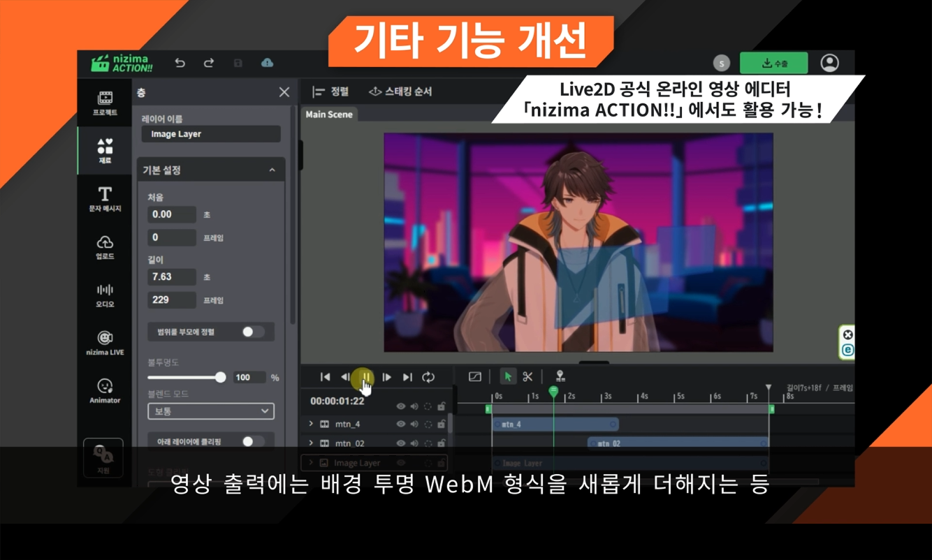
Task: Open the 문자 메시지 text tool
Action: (x=105, y=198)
